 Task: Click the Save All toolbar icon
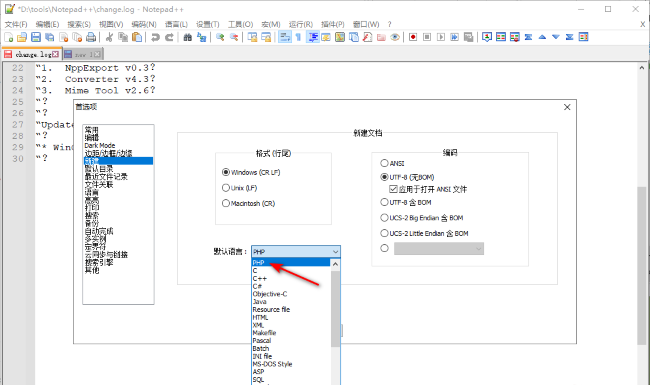tap(50, 37)
